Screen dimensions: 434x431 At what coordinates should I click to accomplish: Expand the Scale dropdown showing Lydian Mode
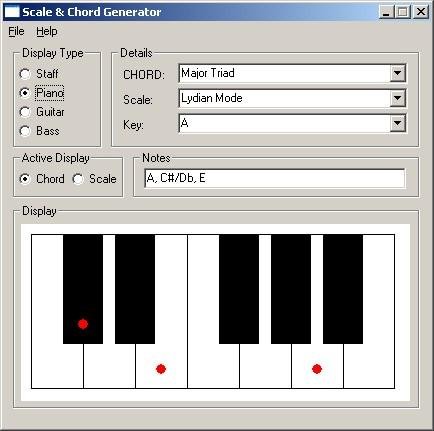397,98
